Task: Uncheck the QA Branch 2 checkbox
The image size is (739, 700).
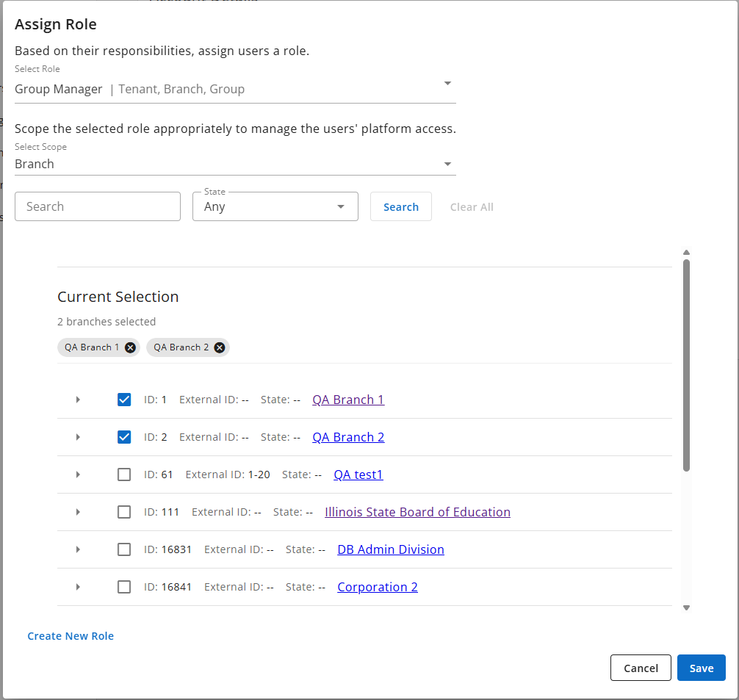Action: coord(124,437)
